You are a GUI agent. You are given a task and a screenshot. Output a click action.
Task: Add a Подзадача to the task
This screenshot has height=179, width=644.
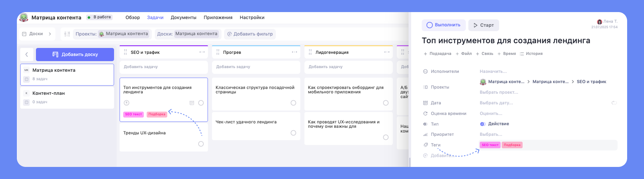click(438, 54)
